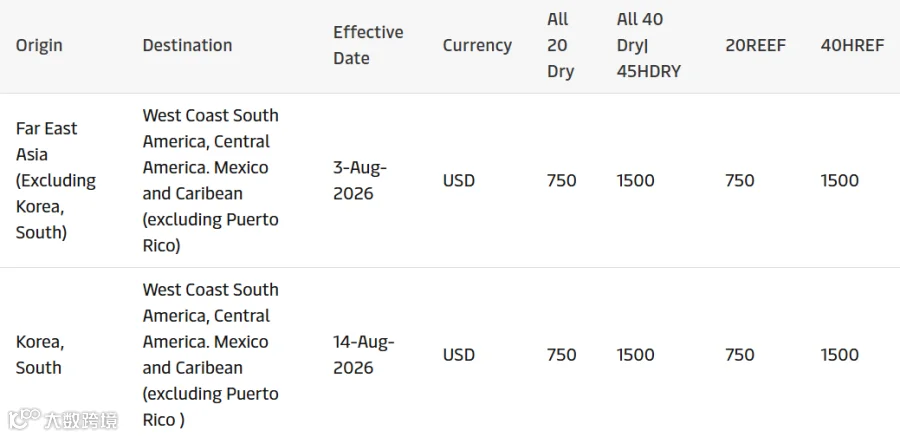The height and width of the screenshot is (437, 900).
Task: Click the 14-Aug-2026 effective date cell
Action: point(363,354)
